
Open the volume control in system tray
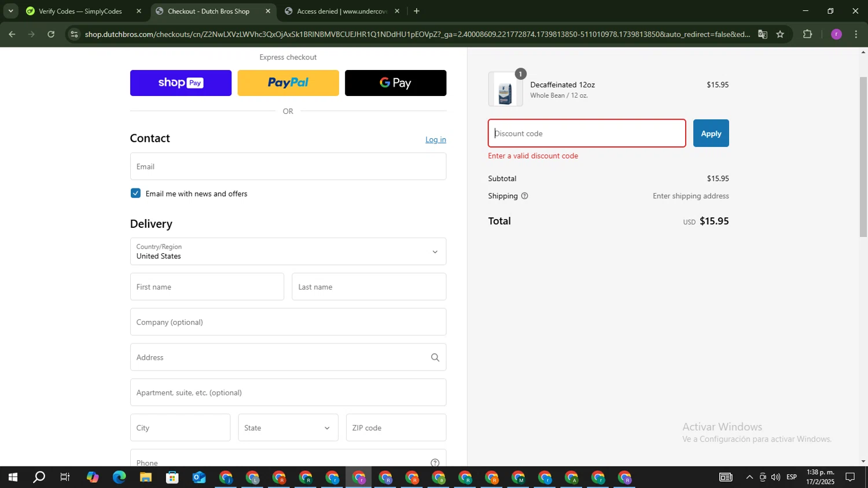pos(775,478)
